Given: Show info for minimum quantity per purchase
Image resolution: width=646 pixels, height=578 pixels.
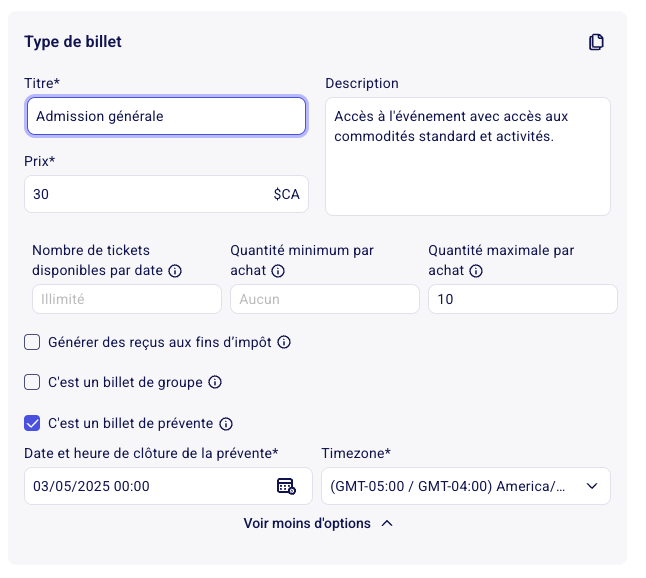Looking at the screenshot, I should pos(278,271).
